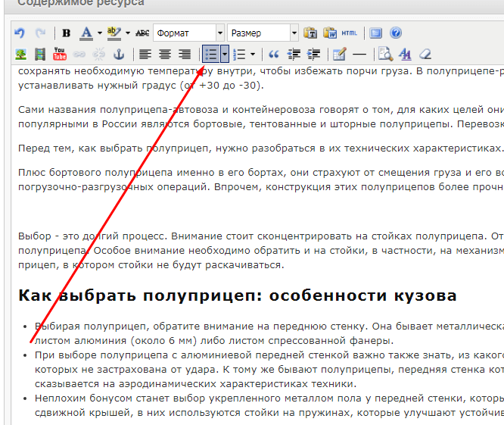Image resolution: width=504 pixels, height=425 pixels.
Task: Apply highlight background color icon
Action: (x=114, y=33)
